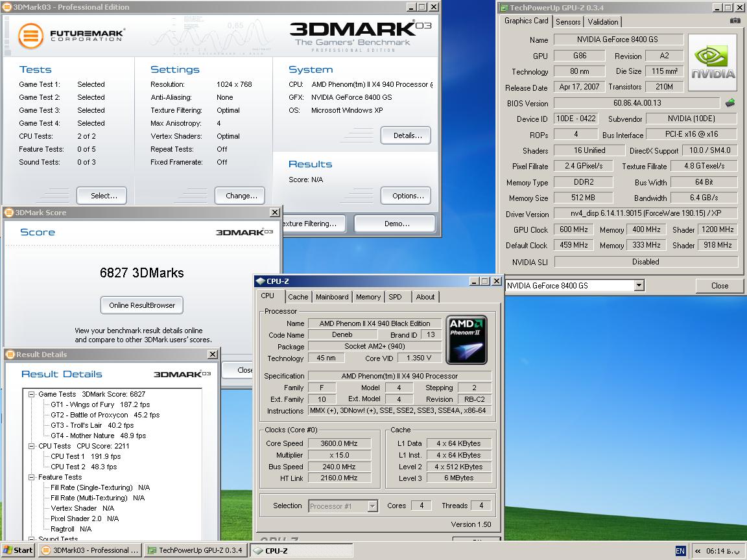Select GT4 - Mother Nature result row
Viewport: 747px width, 560px height.
tap(98, 436)
